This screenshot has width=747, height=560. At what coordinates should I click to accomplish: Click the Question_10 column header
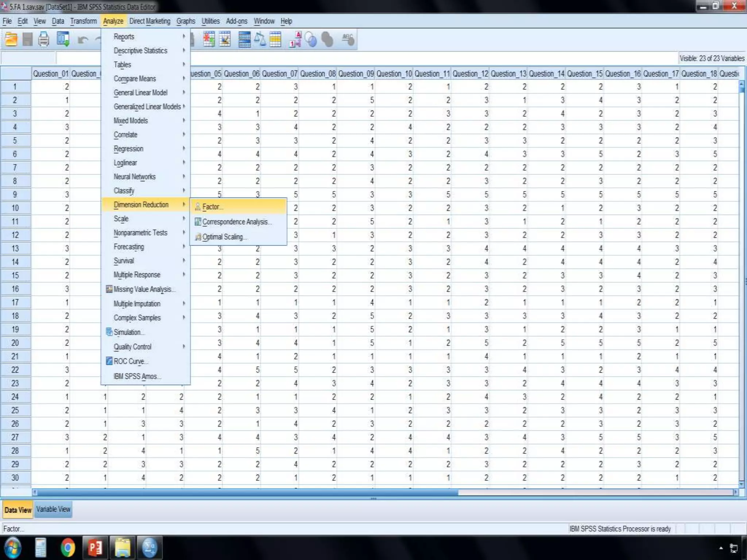pyautogui.click(x=394, y=74)
